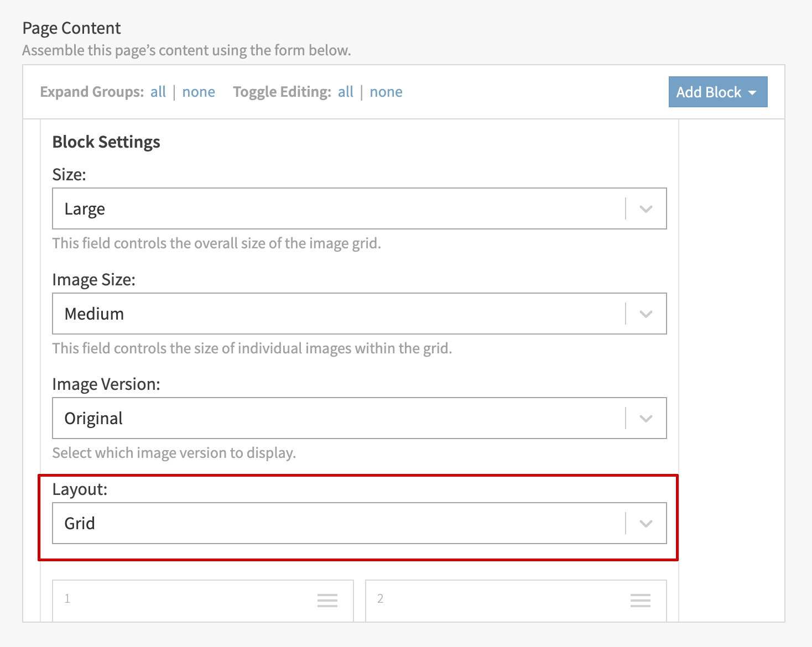The image size is (812, 647).
Task: Open the Size dropdown showing Large
Action: 339,209
